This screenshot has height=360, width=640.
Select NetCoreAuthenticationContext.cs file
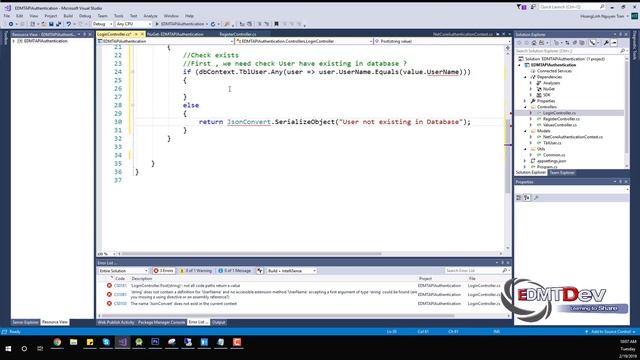573,137
